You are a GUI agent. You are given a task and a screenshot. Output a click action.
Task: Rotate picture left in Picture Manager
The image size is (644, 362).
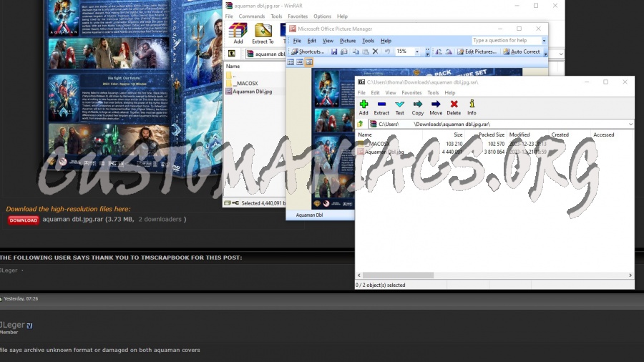point(439,52)
